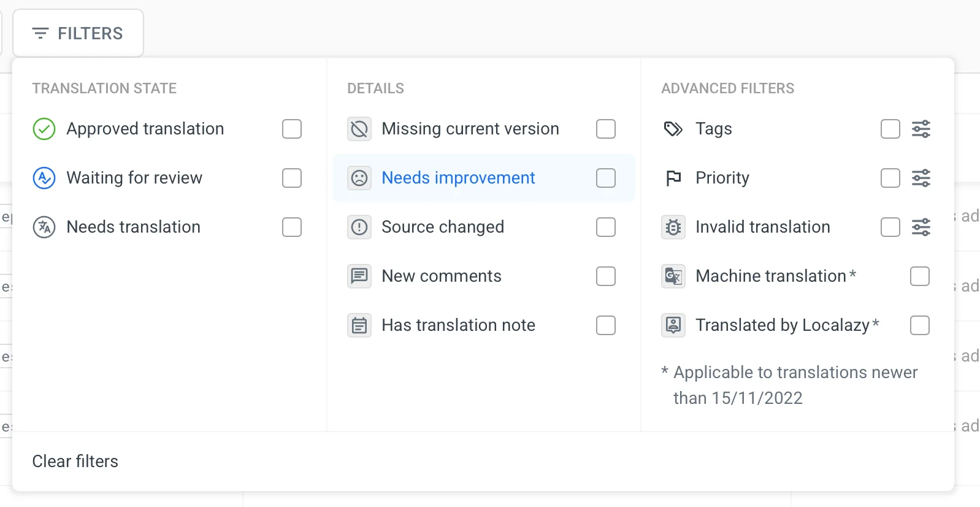Image resolution: width=980 pixels, height=507 pixels.
Task: Toggle the Source changed checkbox
Action: pos(606,227)
